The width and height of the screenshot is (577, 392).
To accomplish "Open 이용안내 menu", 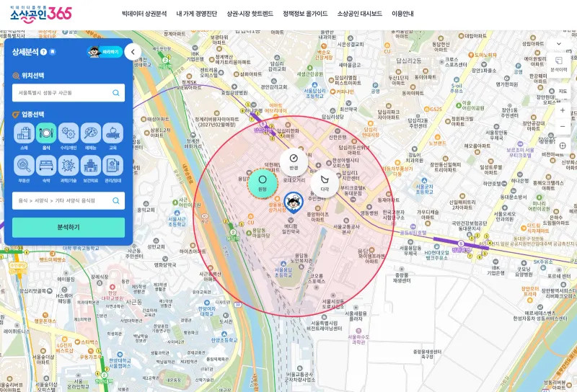I will (x=402, y=14).
